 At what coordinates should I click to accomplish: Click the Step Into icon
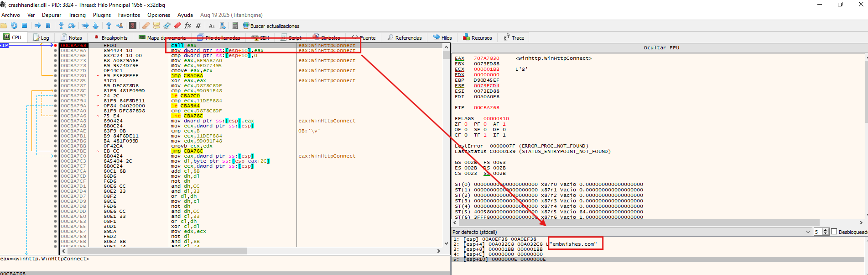(x=61, y=26)
